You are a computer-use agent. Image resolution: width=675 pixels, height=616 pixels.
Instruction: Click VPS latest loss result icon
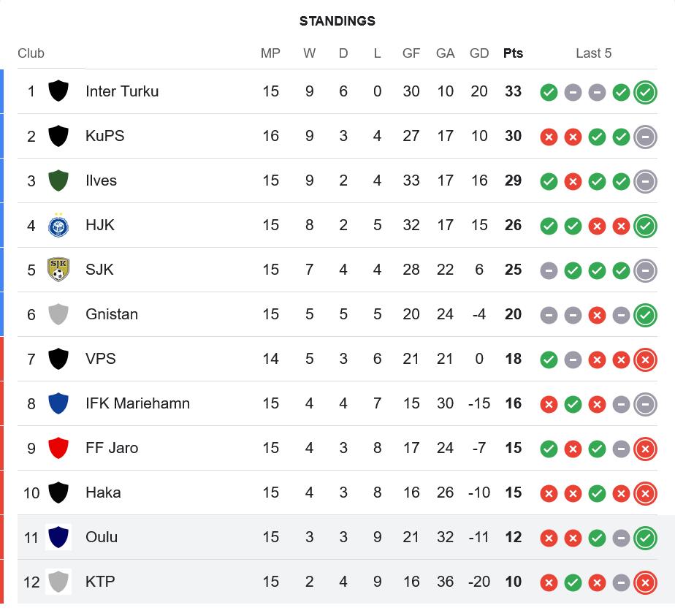pos(644,360)
